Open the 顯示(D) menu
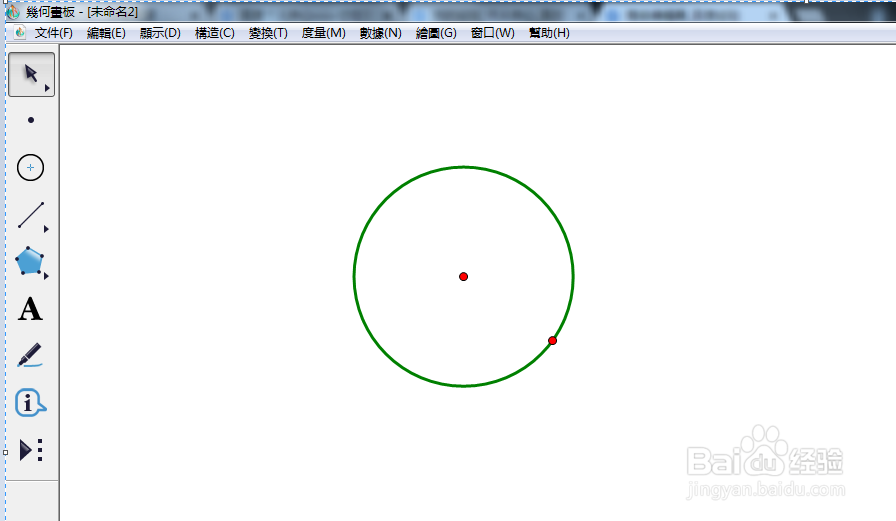 click(x=160, y=33)
